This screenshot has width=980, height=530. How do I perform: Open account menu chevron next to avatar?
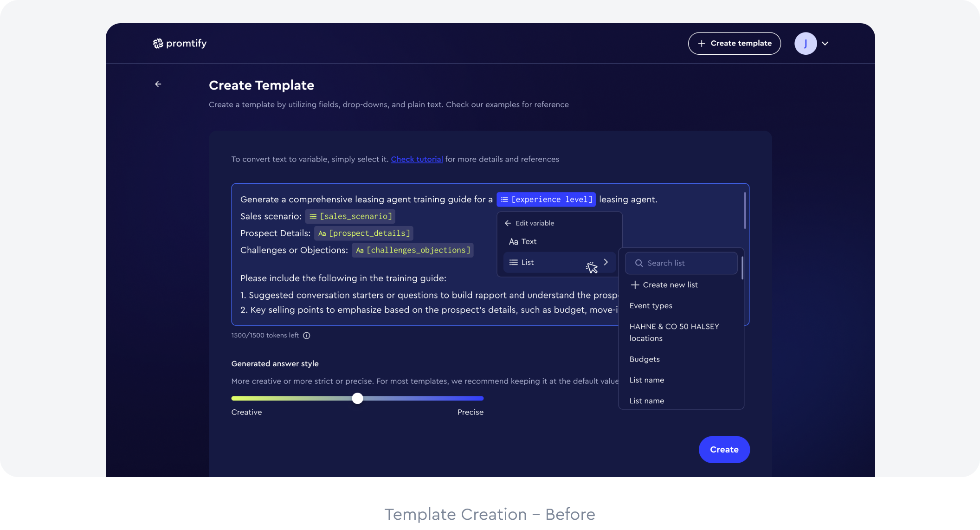pos(825,44)
